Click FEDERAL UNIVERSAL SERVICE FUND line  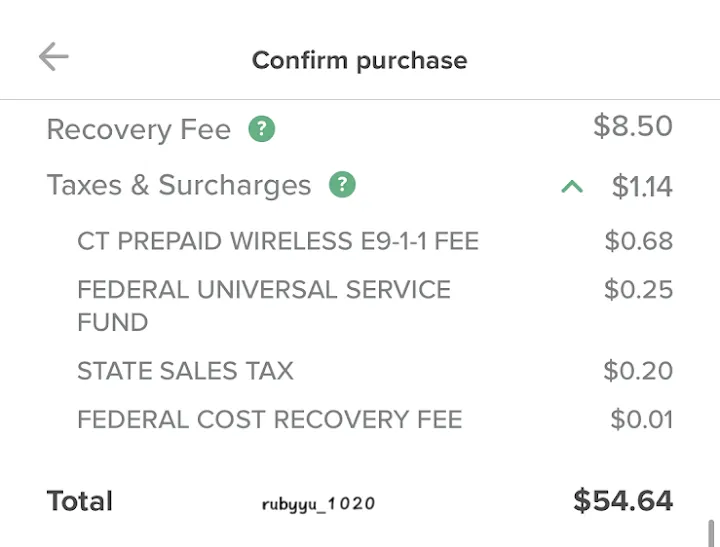point(263,305)
